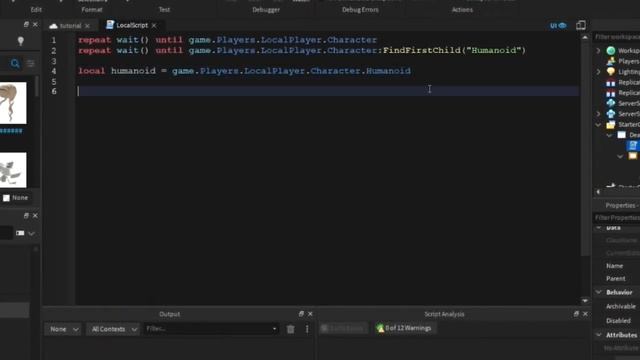Collapse the Starter folder tree node
Viewport: 640px width, 360px height.
click(598, 124)
